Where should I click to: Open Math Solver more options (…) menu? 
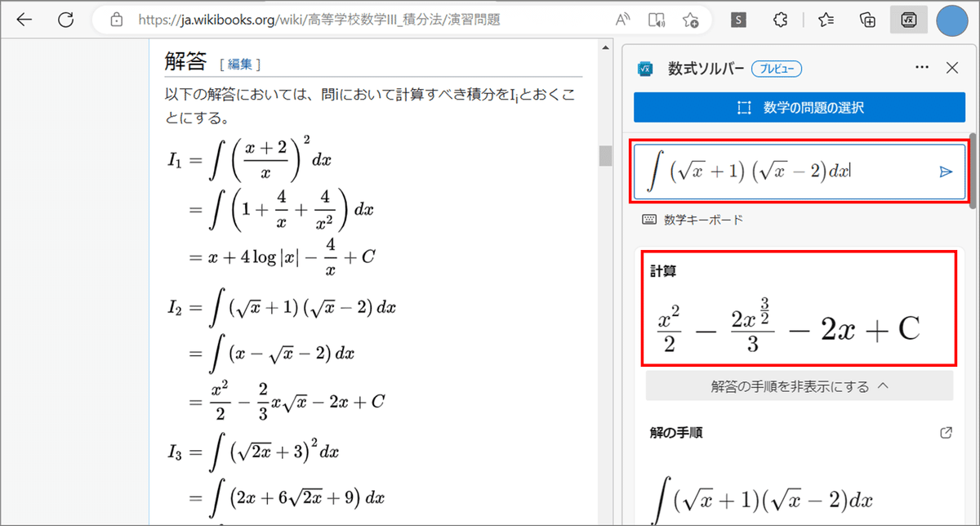pos(922,68)
